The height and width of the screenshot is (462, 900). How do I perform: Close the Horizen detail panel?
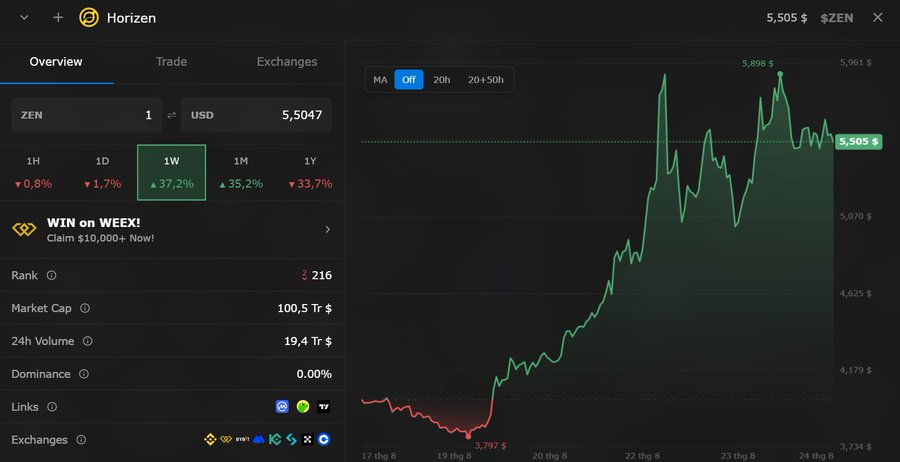coord(878,18)
